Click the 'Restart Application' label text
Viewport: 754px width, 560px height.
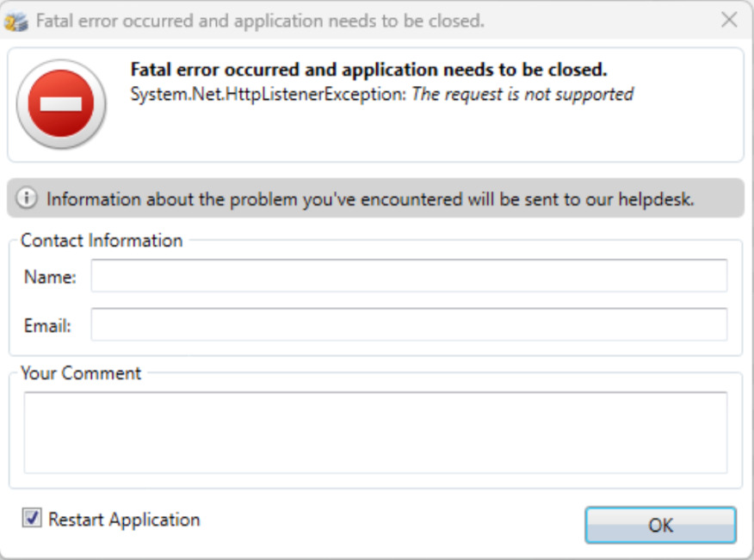[x=124, y=520]
